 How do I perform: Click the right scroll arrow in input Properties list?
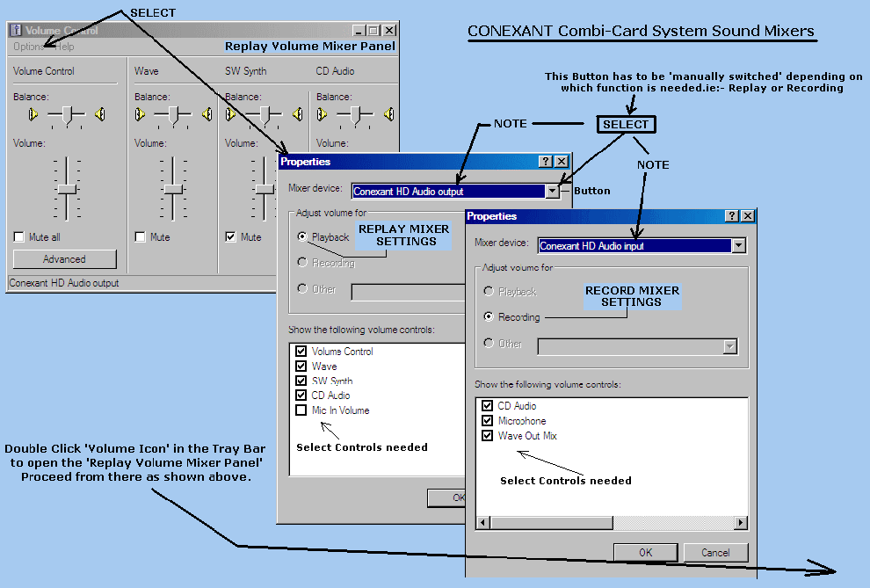coord(740,523)
